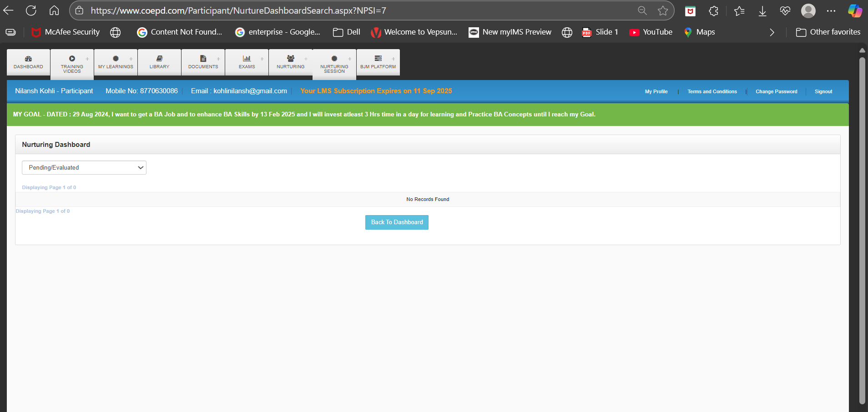Open the My Profile link
The image size is (868, 412).
(x=656, y=91)
